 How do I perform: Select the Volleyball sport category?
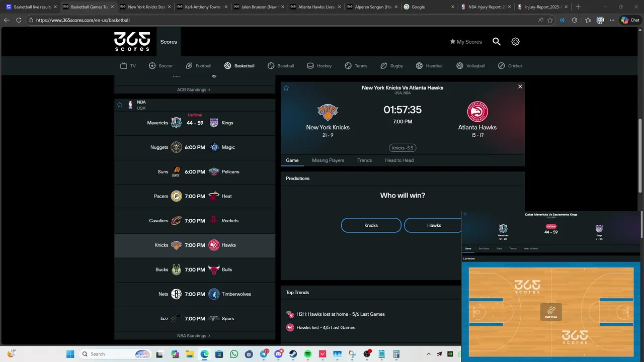tap(470, 66)
